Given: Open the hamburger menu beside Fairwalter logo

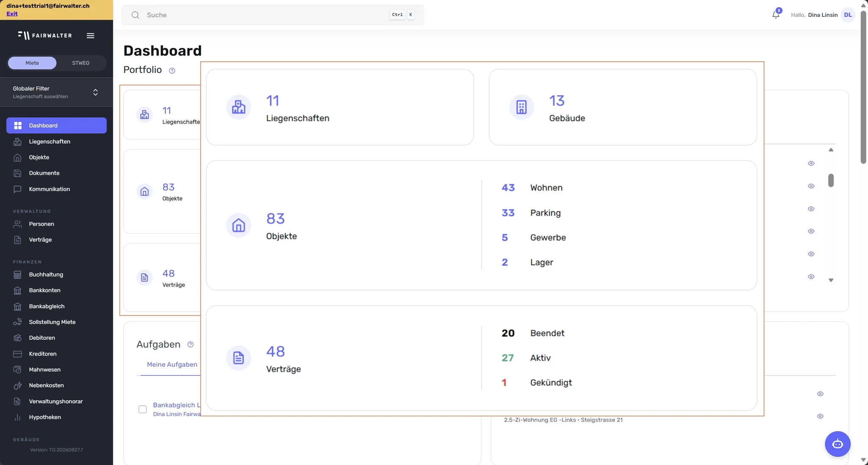Looking at the screenshot, I should [x=90, y=36].
